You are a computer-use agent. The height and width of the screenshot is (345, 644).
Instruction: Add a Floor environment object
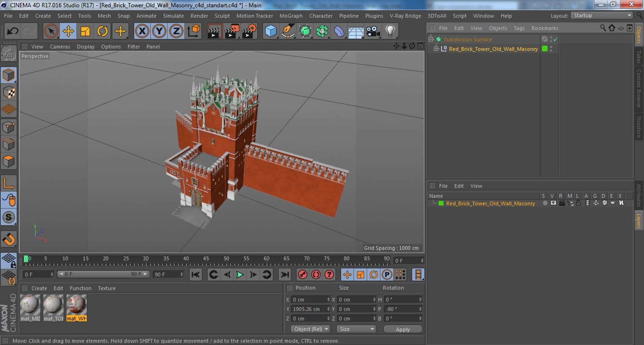coord(356,31)
